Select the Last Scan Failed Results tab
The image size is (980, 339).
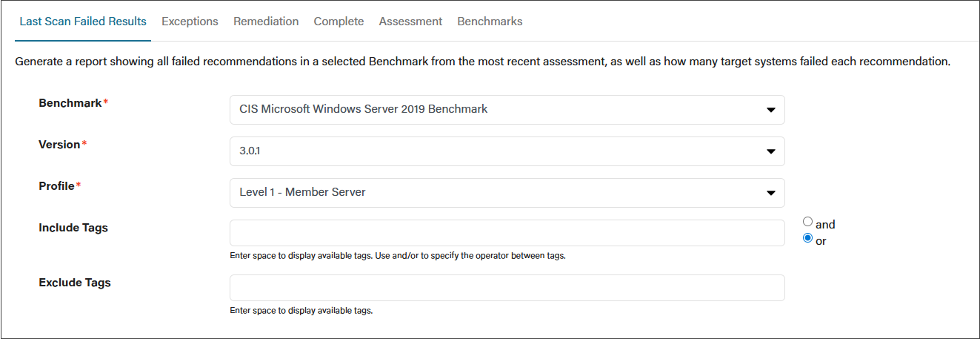tap(83, 22)
